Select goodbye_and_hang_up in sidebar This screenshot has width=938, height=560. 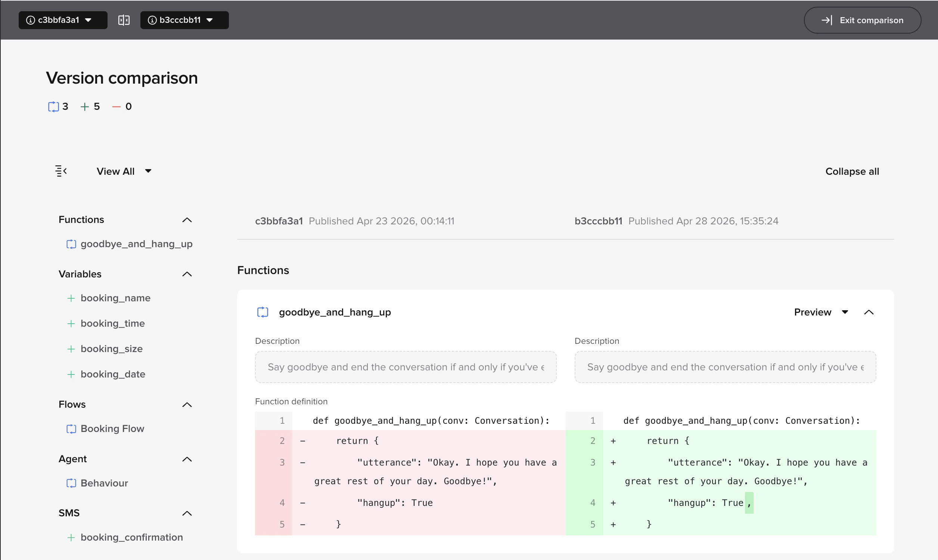tap(136, 244)
